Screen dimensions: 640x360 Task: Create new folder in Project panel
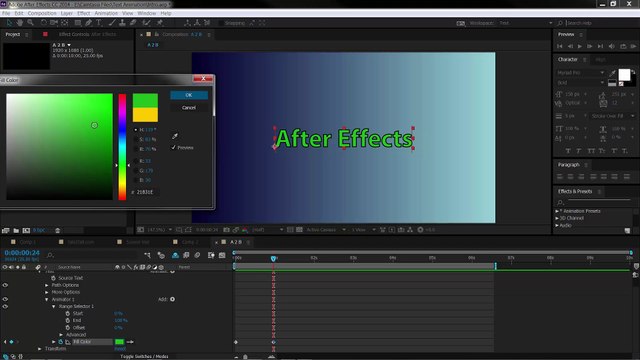click(x=16, y=230)
